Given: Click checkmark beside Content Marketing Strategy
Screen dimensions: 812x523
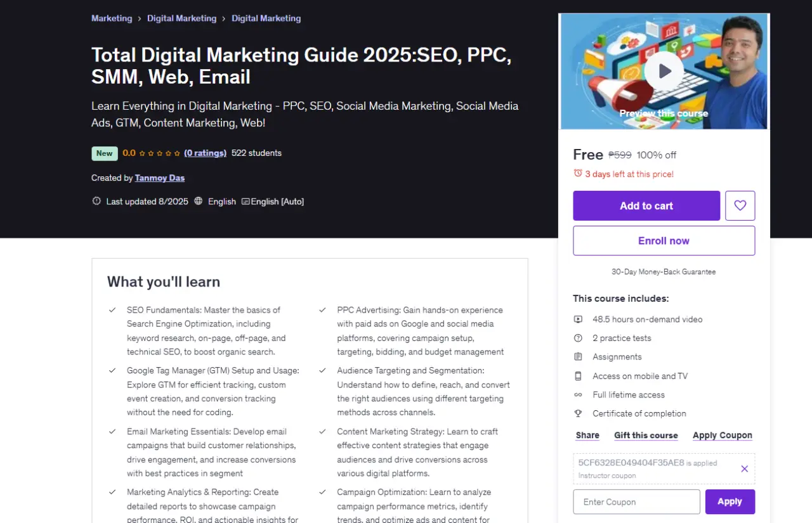Looking at the screenshot, I should coord(322,431).
